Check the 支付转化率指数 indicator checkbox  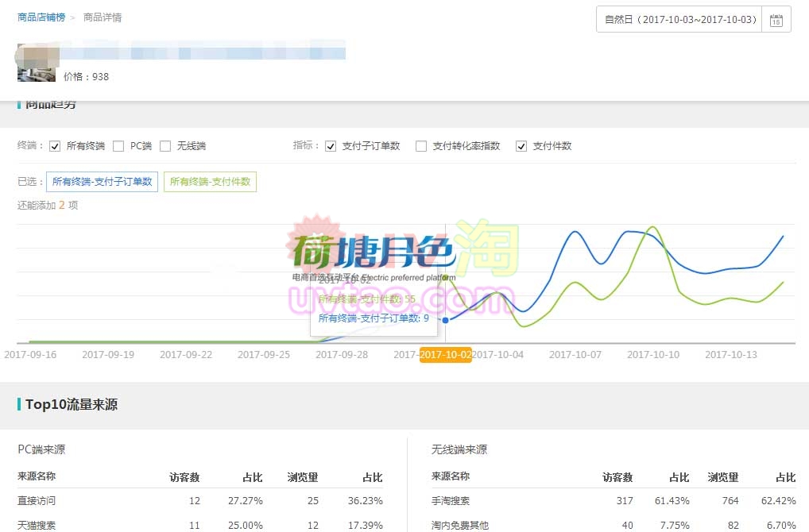tap(421, 146)
